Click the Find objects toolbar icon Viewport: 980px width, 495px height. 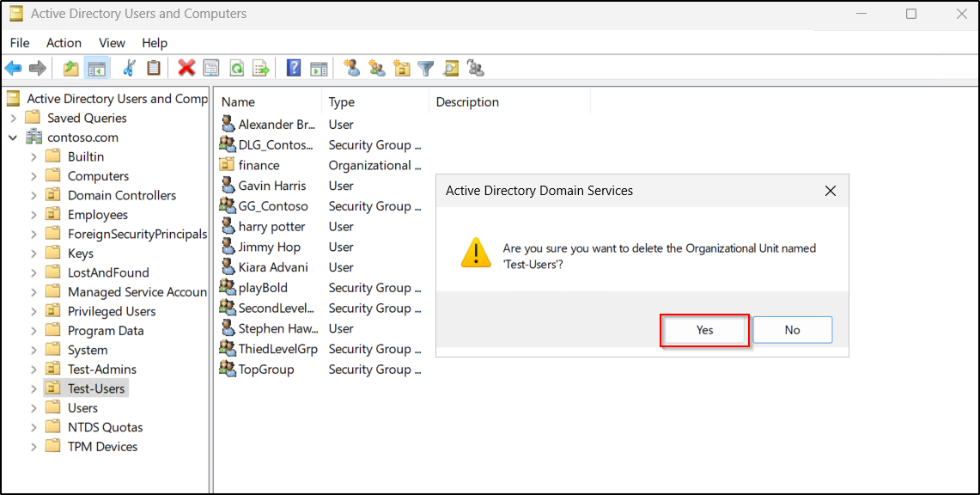click(x=451, y=67)
